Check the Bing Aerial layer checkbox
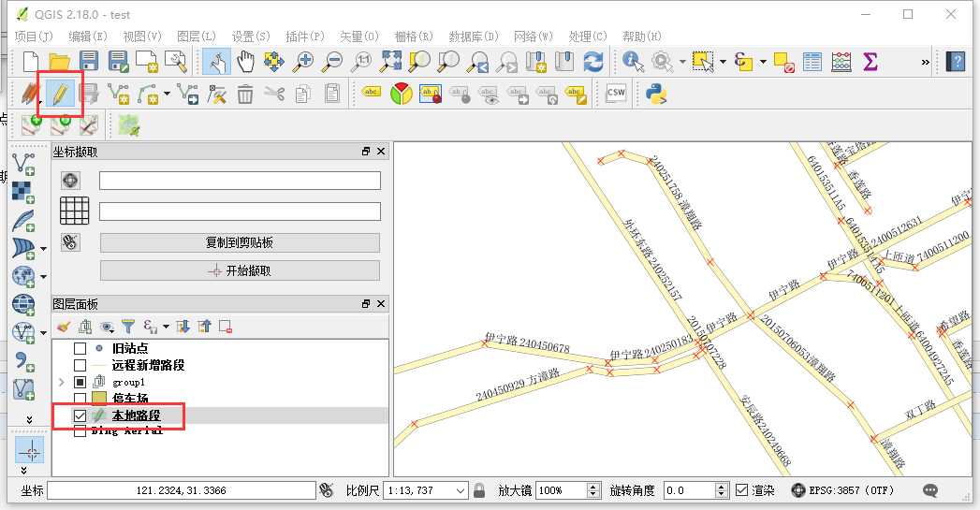 click(80, 430)
